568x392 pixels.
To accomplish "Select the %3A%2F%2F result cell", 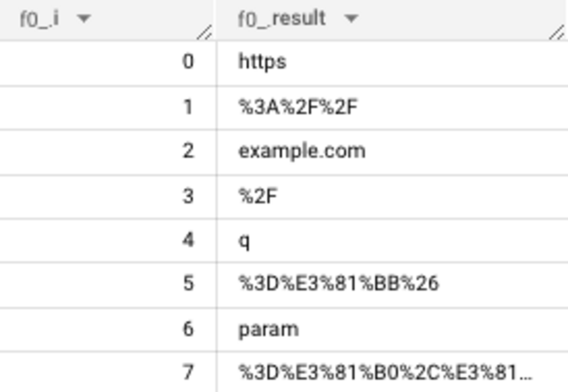I will point(298,107).
